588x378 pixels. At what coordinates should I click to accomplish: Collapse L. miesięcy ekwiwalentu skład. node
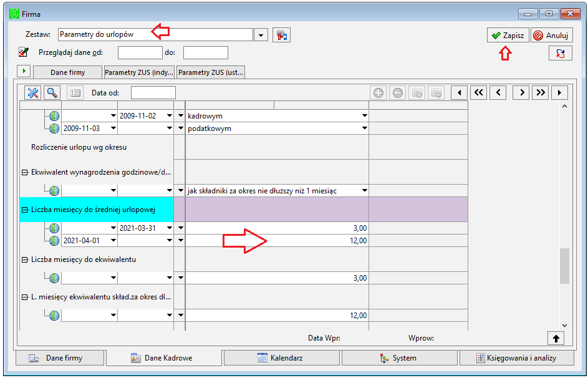click(x=25, y=298)
